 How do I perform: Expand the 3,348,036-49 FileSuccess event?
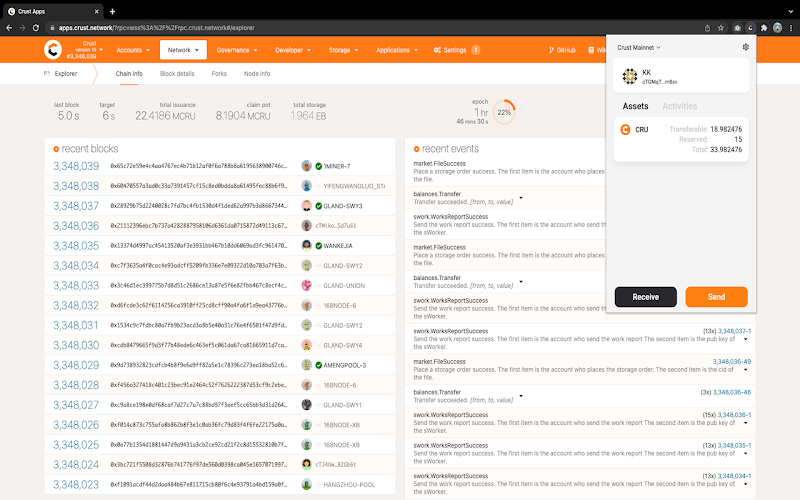(746, 370)
